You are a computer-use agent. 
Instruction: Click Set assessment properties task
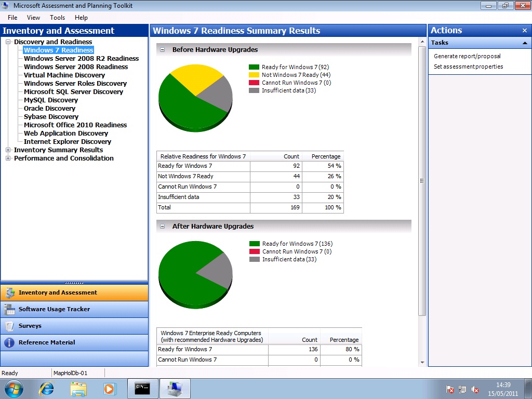tap(468, 66)
